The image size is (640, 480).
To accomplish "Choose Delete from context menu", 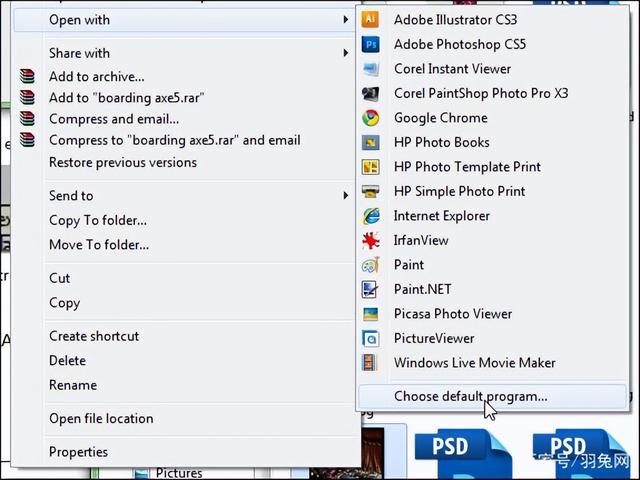I will tap(68, 361).
